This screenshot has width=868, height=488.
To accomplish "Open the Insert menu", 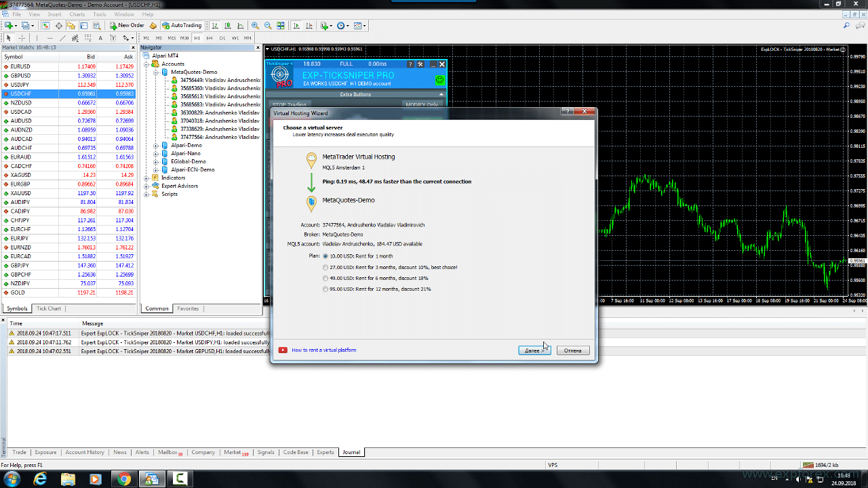I will [54, 14].
